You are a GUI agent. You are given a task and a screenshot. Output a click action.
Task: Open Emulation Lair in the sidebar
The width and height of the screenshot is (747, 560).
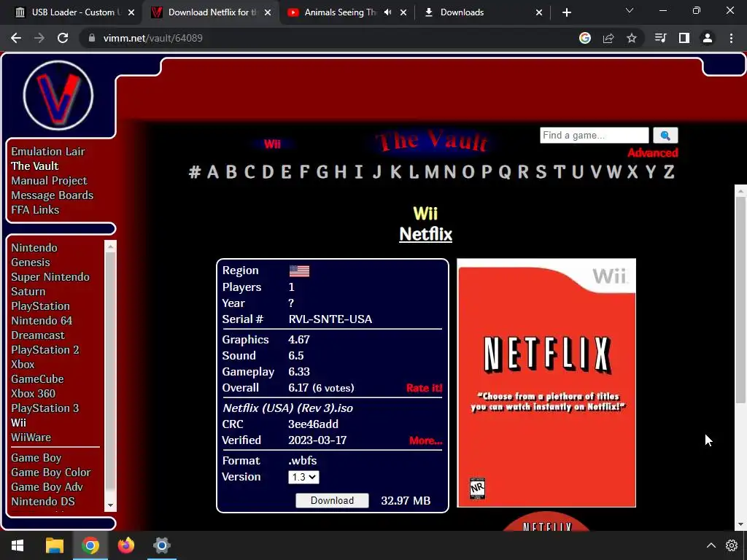pyautogui.click(x=48, y=152)
